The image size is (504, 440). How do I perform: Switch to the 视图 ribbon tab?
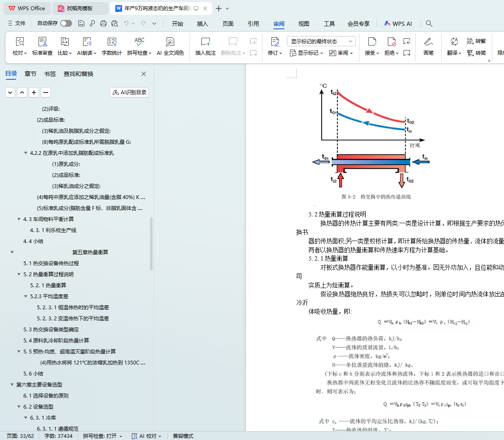[304, 24]
